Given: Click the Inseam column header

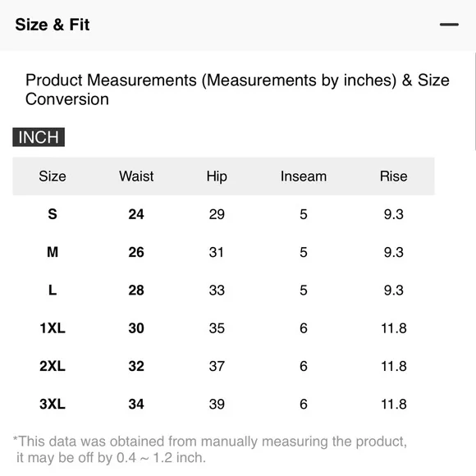Looking at the screenshot, I should pos(304,176).
